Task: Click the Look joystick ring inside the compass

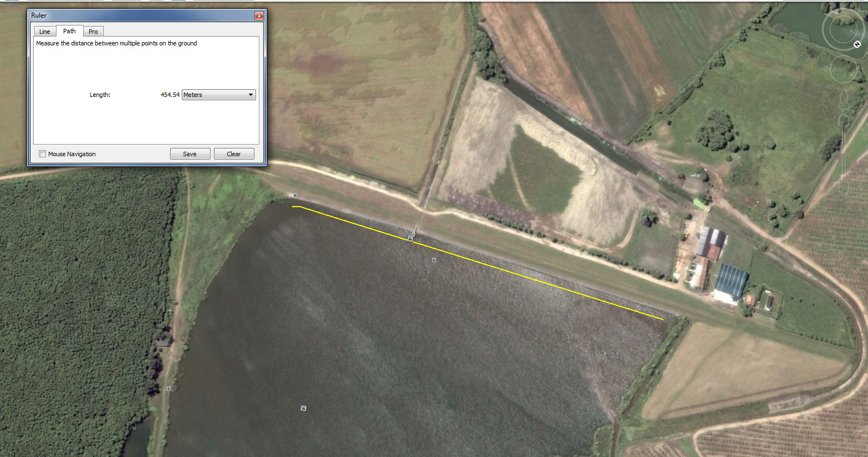Action: pos(843,29)
